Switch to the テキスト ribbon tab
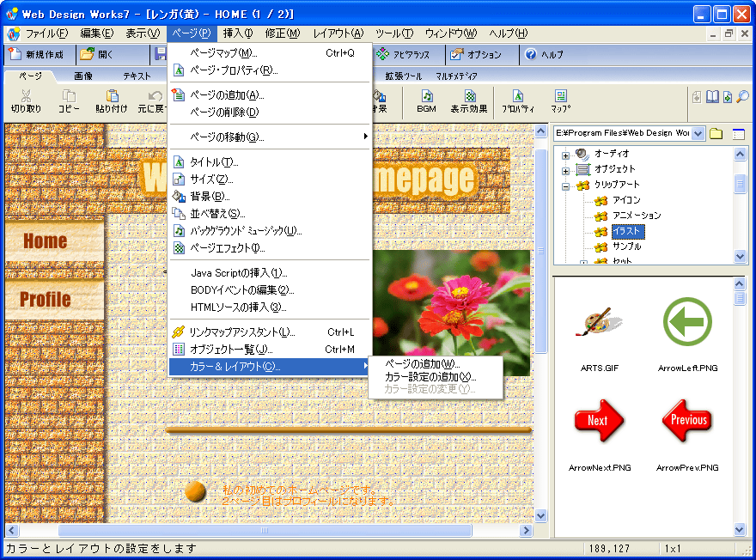The height and width of the screenshot is (560, 756). (x=137, y=76)
